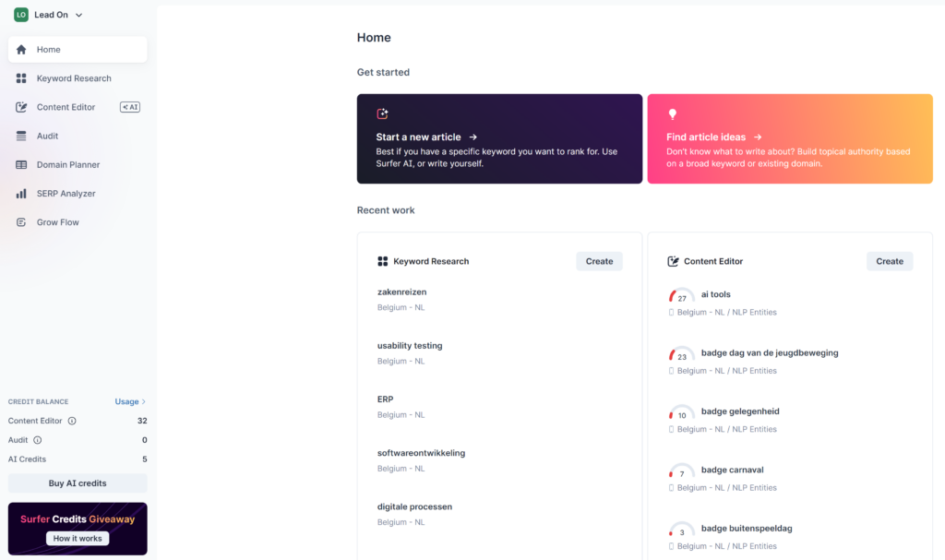Go to Home in the sidebar
This screenshot has height=560, width=945.
click(78, 50)
